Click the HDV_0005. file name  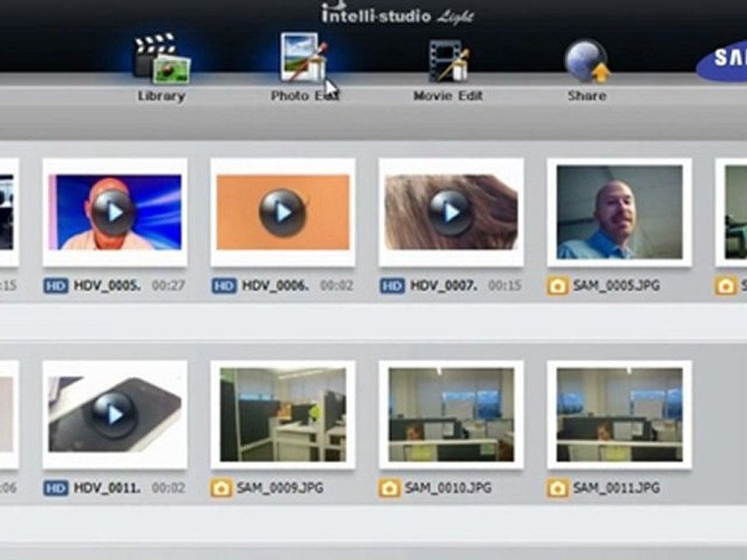(x=107, y=285)
